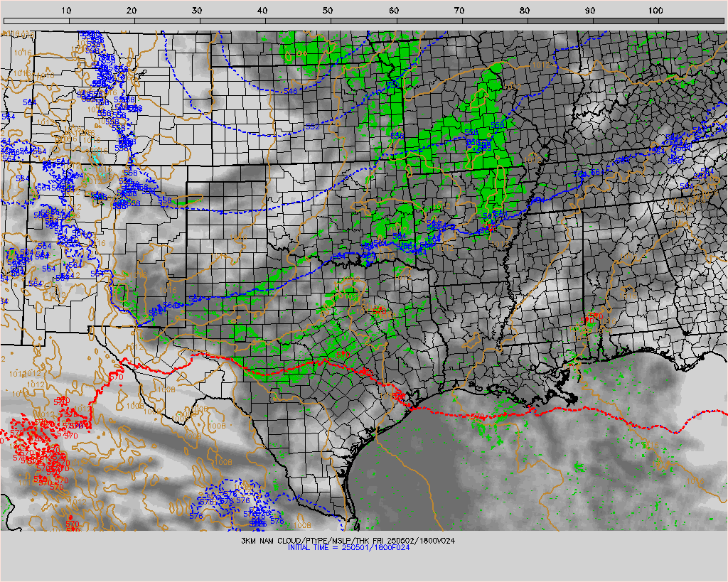Screen dimensions: 728x582
Task: Click the "30" scale label above color bar
Action: (197, 10)
